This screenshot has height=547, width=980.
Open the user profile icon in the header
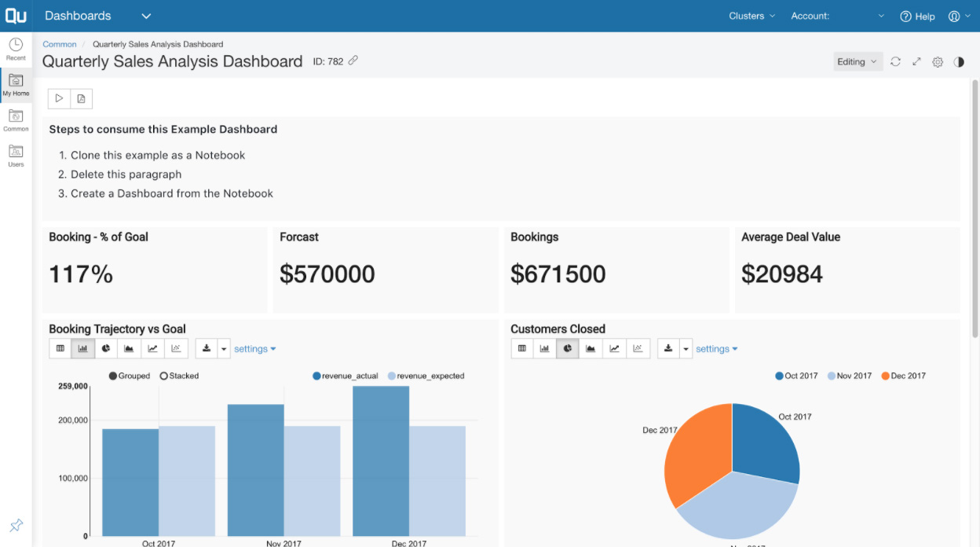954,16
